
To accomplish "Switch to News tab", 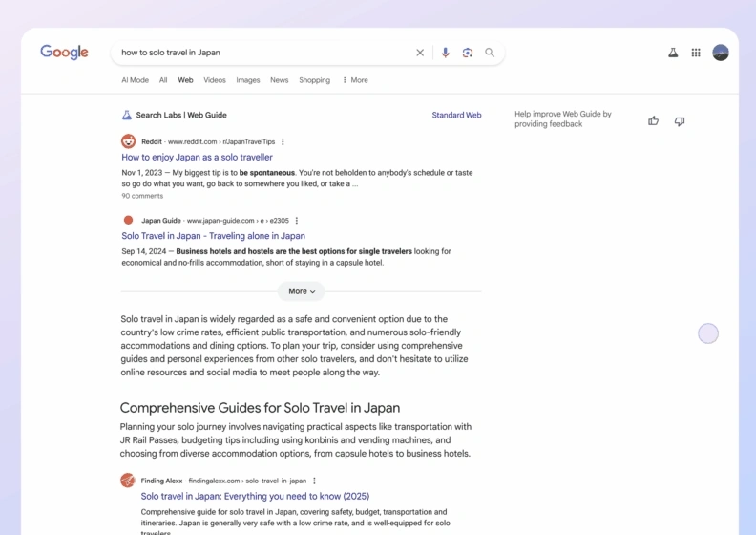I will coord(279,80).
